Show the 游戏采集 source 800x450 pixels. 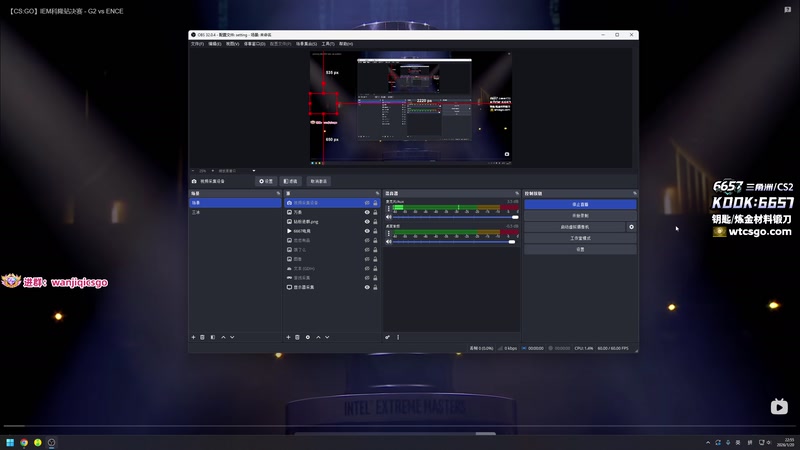[x=367, y=278]
